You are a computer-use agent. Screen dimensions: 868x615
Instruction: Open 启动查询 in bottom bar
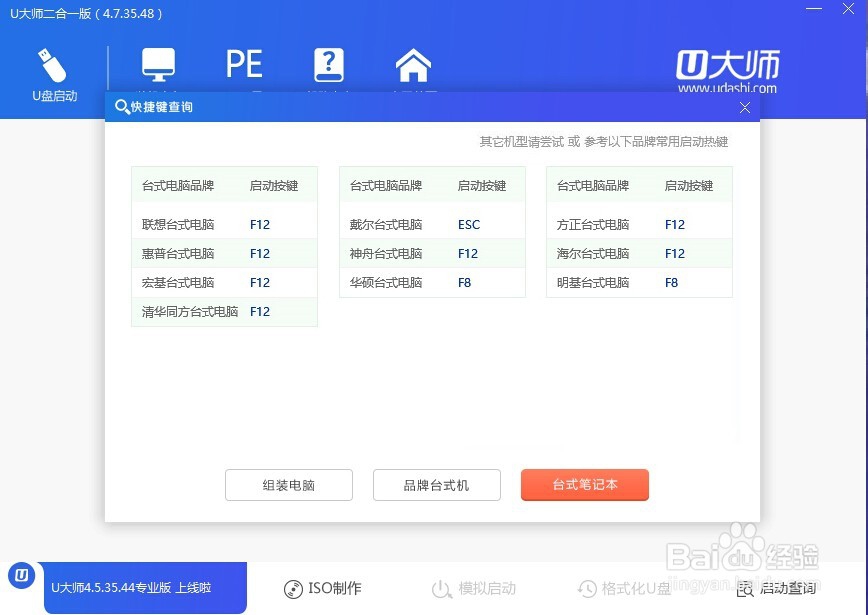coord(776,588)
